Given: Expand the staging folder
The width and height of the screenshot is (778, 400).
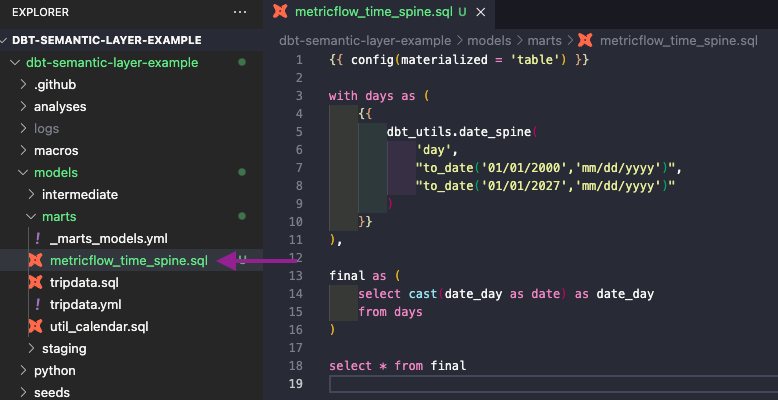Looking at the screenshot, I should click(31, 348).
